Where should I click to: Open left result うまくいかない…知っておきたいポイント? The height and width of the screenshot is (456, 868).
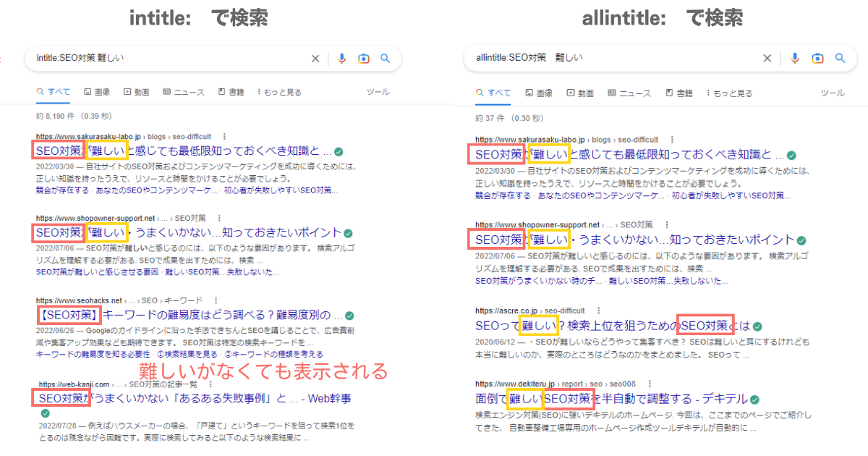[x=188, y=233]
